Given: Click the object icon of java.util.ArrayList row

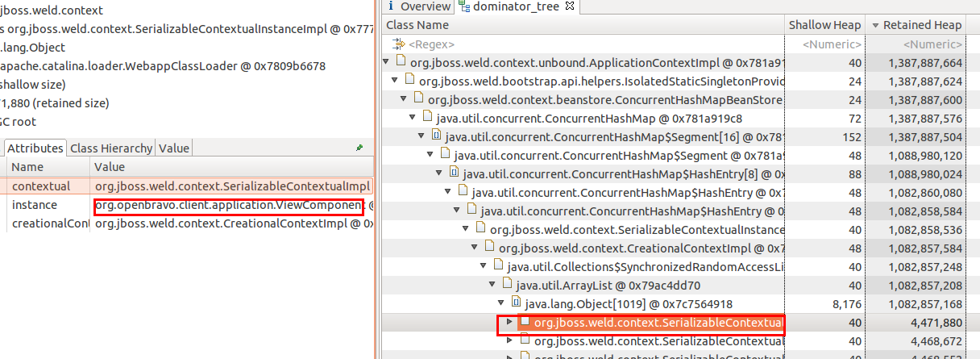Looking at the screenshot, I should pyautogui.click(x=507, y=285).
